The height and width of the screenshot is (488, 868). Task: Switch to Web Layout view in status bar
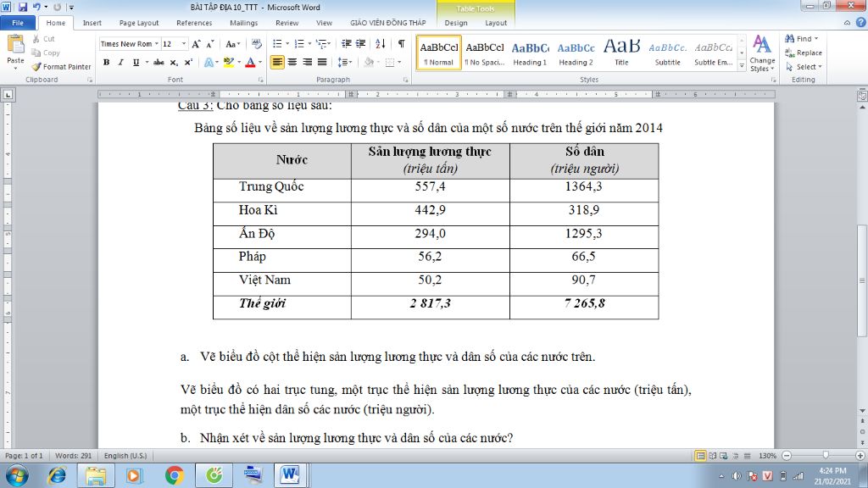pos(724,456)
